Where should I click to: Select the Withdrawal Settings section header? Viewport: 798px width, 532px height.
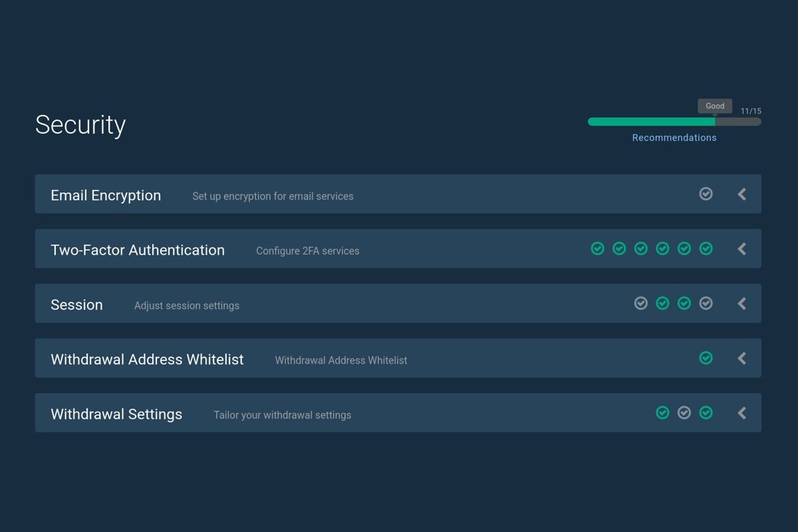pos(116,413)
